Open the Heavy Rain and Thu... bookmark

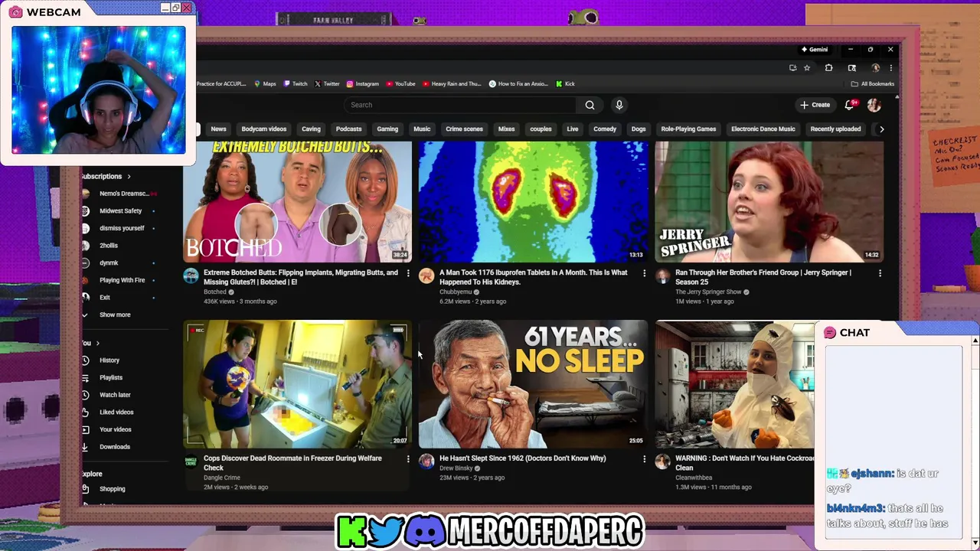click(x=451, y=84)
